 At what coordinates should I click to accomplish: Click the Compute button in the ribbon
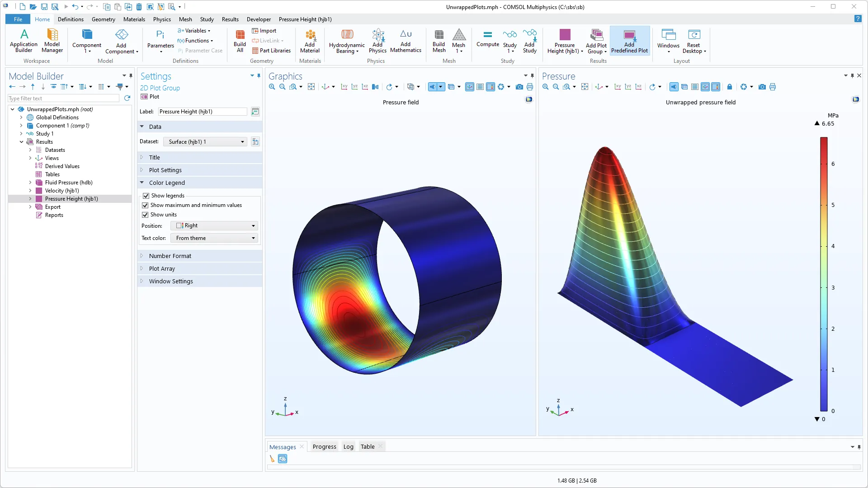click(x=487, y=39)
